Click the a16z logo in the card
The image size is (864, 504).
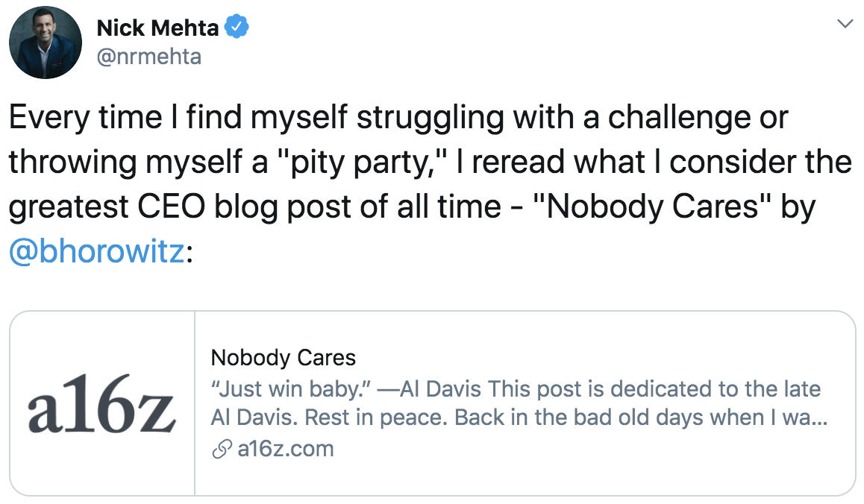point(102,404)
